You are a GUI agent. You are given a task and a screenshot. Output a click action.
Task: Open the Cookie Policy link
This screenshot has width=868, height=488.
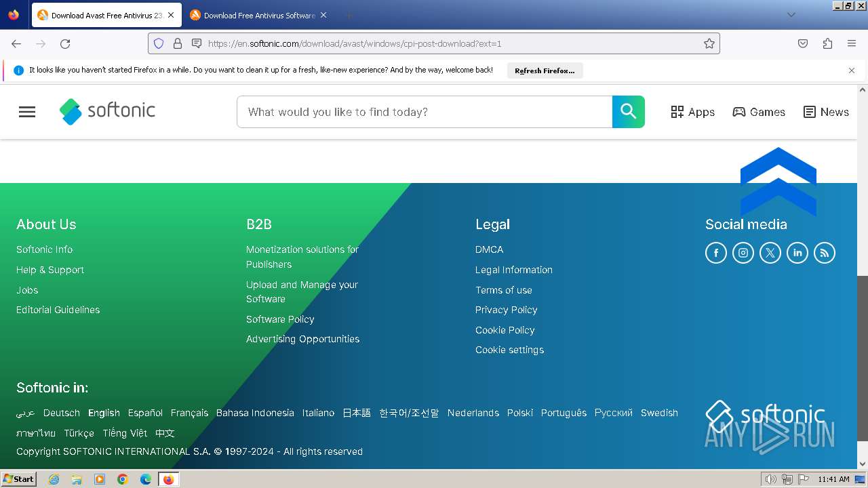(505, 330)
